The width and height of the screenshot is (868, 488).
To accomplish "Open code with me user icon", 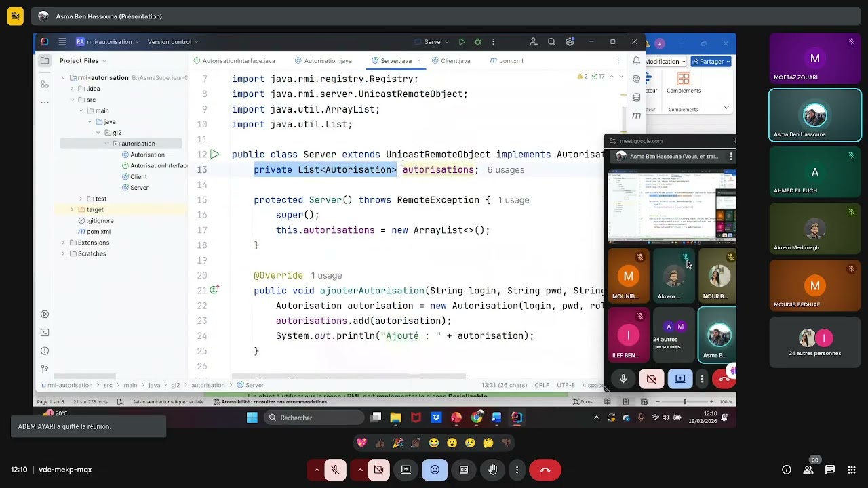I will click(534, 41).
